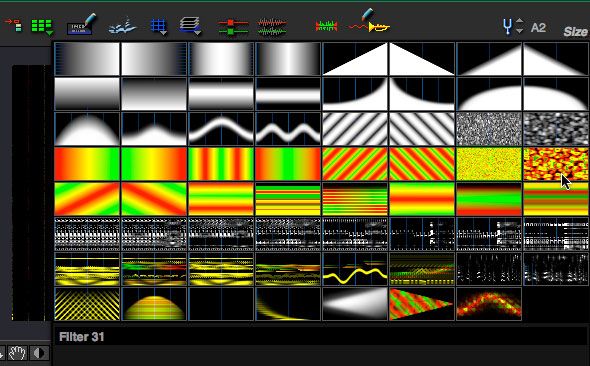Click the blue splash effects icon
Screen dimensions: 590x366
coord(122,26)
